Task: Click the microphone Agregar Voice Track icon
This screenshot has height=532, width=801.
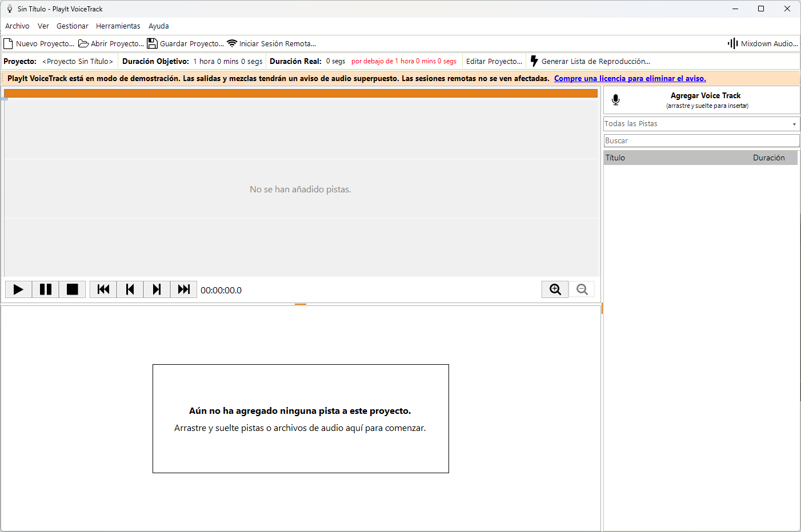Action: pos(616,100)
